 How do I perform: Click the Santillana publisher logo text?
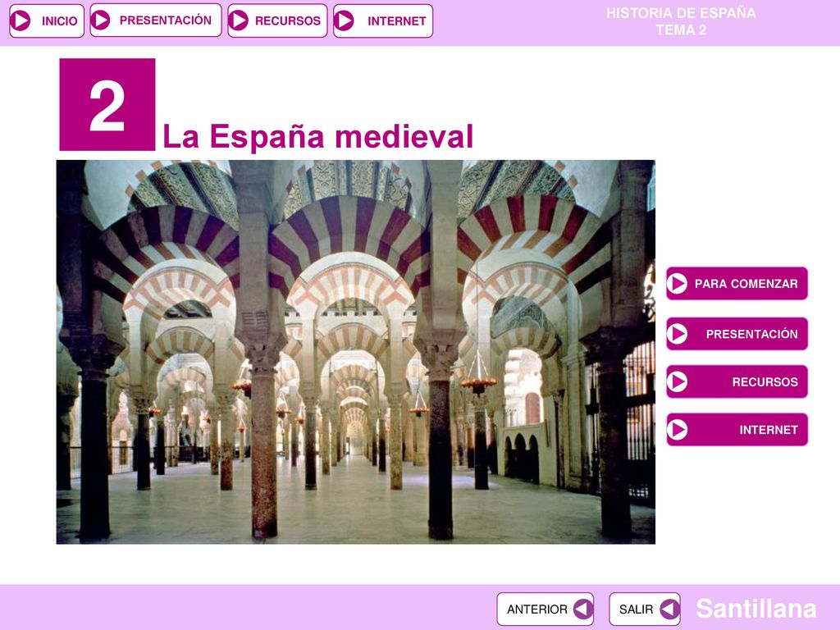point(756,609)
